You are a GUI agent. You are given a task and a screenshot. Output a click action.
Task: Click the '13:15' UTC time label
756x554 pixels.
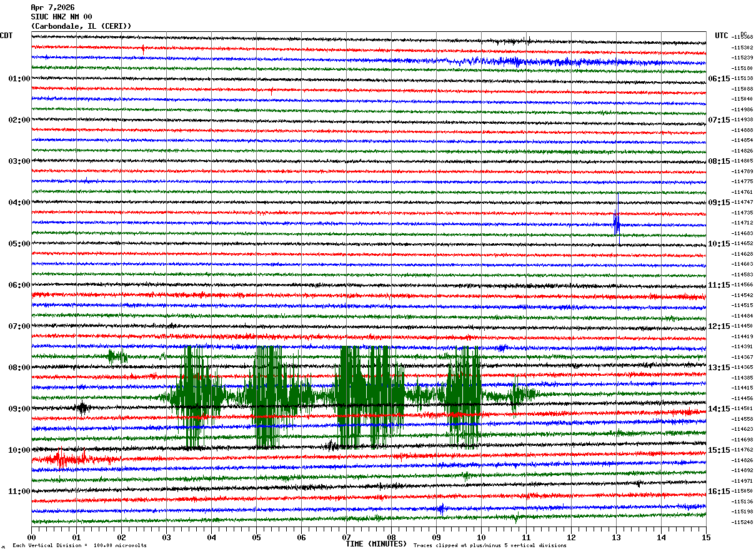pos(719,368)
